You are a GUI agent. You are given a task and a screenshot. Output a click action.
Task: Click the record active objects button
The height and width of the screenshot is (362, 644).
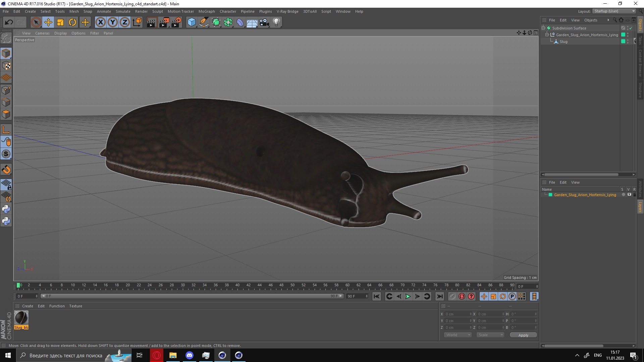click(x=452, y=296)
